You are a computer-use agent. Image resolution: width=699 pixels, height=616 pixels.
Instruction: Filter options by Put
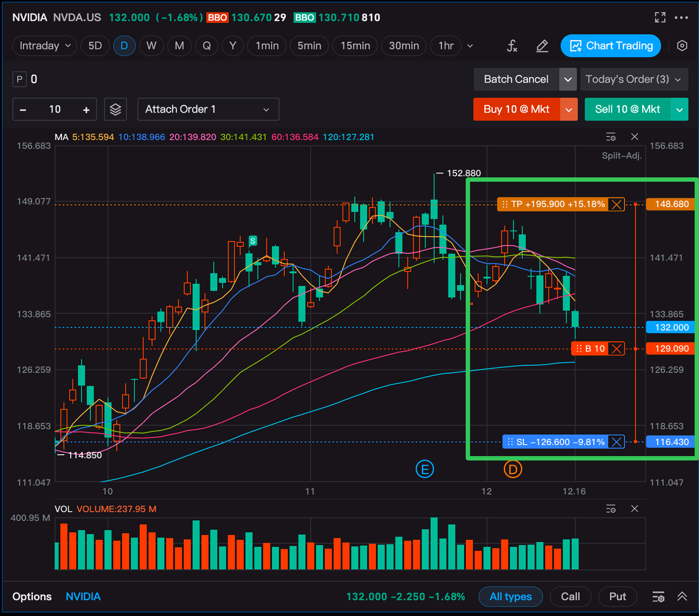pos(617,597)
